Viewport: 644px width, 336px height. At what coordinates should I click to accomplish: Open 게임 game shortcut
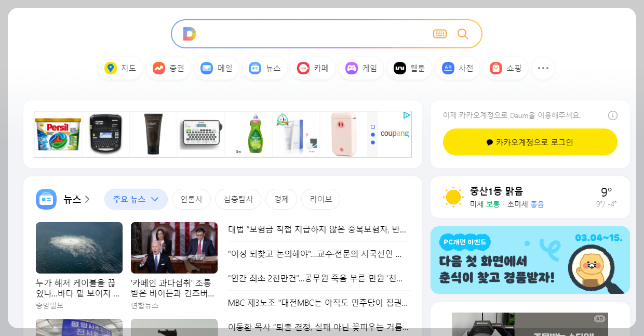pyautogui.click(x=361, y=68)
